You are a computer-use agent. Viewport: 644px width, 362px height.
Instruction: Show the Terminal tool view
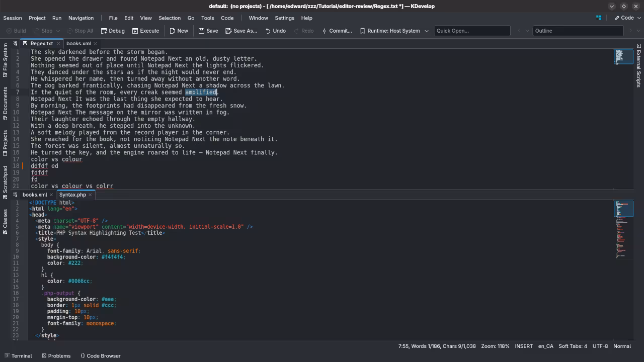(x=18, y=355)
